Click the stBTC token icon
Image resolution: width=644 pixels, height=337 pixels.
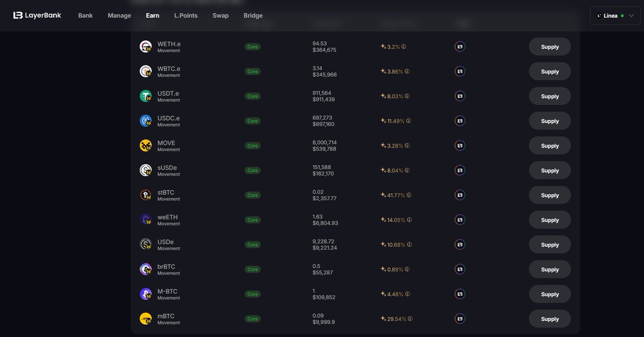(145, 195)
